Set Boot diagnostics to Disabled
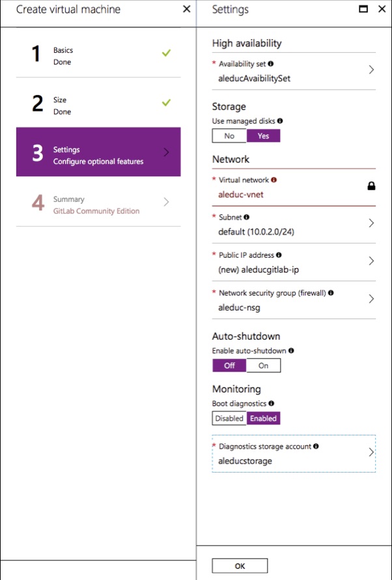The width and height of the screenshot is (392, 580). [x=229, y=418]
